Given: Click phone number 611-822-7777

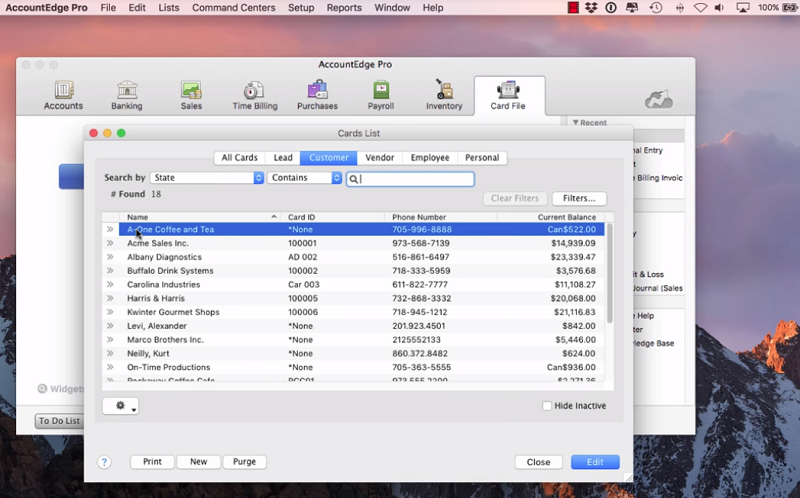Looking at the screenshot, I should point(420,284).
